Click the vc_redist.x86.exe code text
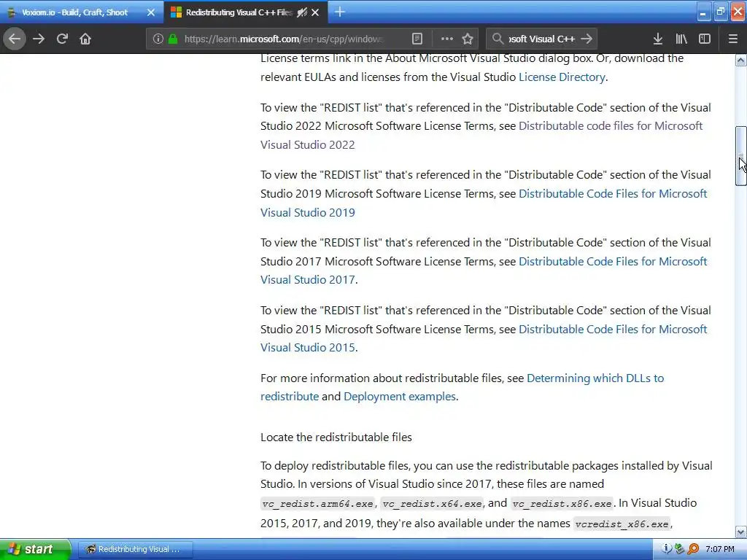Image resolution: width=747 pixels, height=560 pixels. tap(562, 503)
